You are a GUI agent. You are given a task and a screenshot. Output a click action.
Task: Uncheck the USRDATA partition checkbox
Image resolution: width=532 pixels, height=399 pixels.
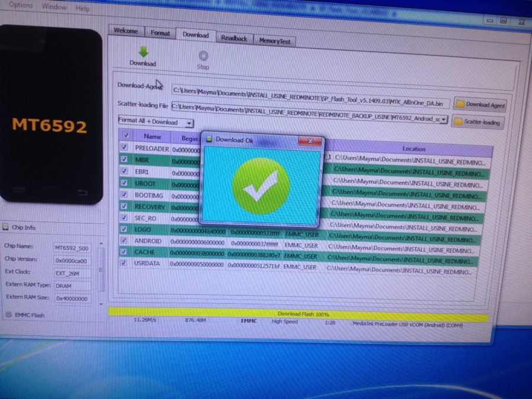tap(124, 262)
